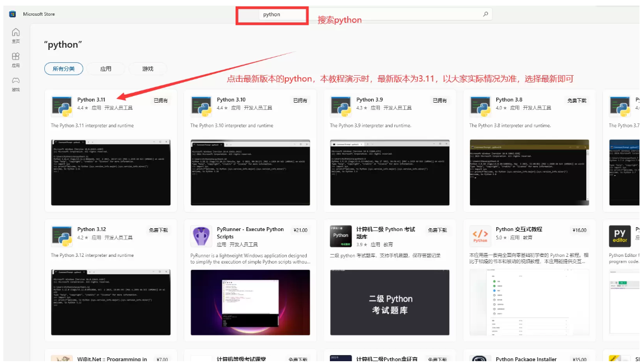This screenshot has height=364, width=640.
Task: Click the Python 3.10 app icon
Action: click(x=201, y=105)
